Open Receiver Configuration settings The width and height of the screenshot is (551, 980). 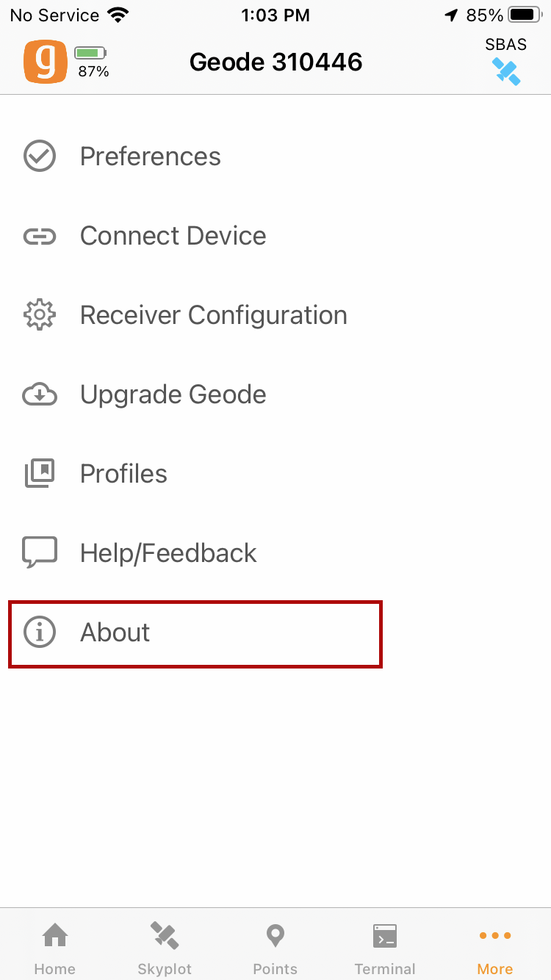click(214, 315)
